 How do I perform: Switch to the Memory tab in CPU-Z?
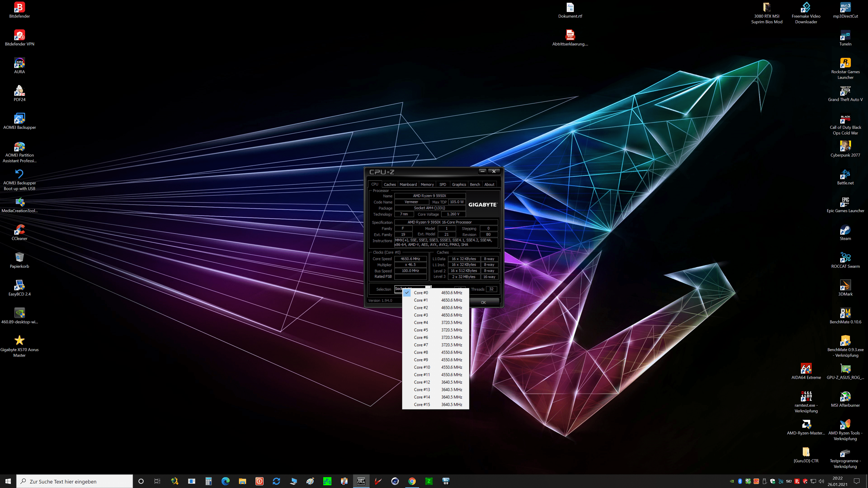pos(427,184)
